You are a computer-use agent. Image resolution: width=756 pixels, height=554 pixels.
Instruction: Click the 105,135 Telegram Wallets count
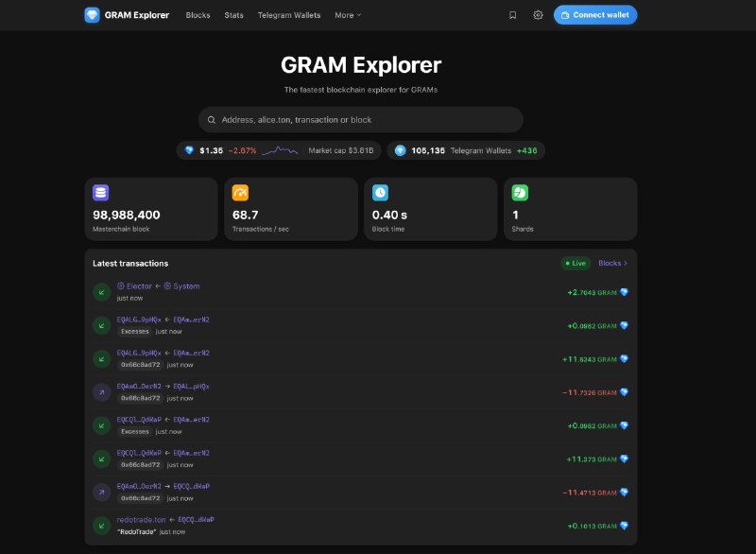point(428,150)
